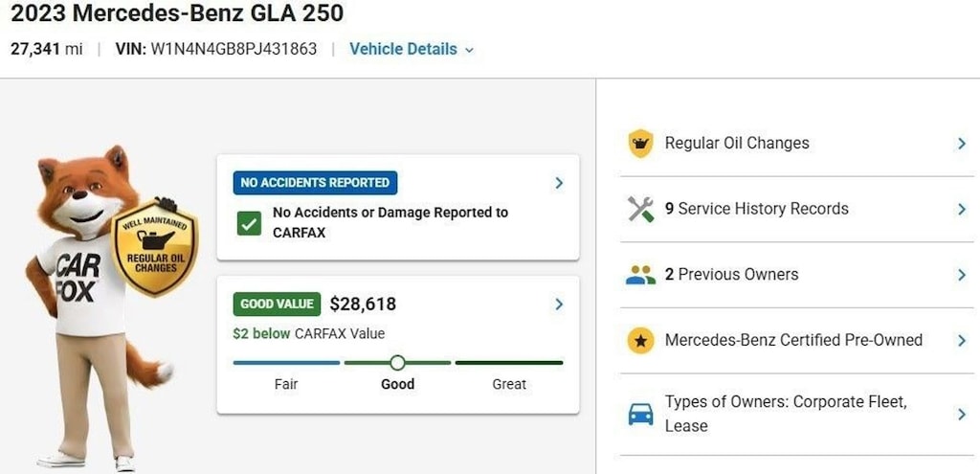Click the blue car Types of Owners icon

640,414
